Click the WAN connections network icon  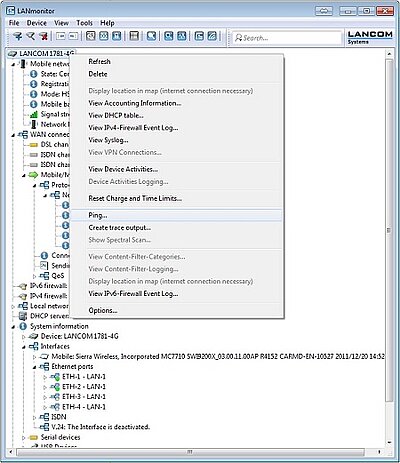pyautogui.click(x=23, y=135)
